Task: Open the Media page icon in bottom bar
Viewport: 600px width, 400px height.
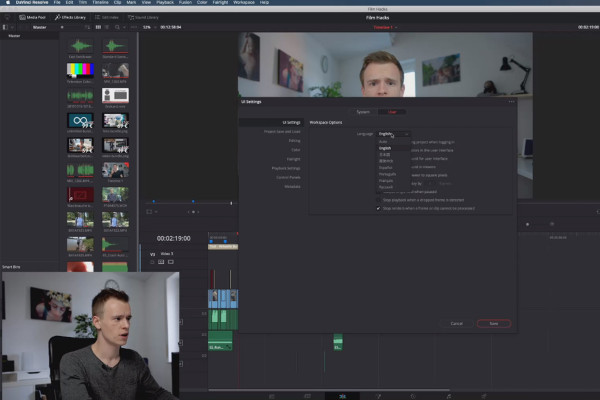Action: [x=272, y=396]
